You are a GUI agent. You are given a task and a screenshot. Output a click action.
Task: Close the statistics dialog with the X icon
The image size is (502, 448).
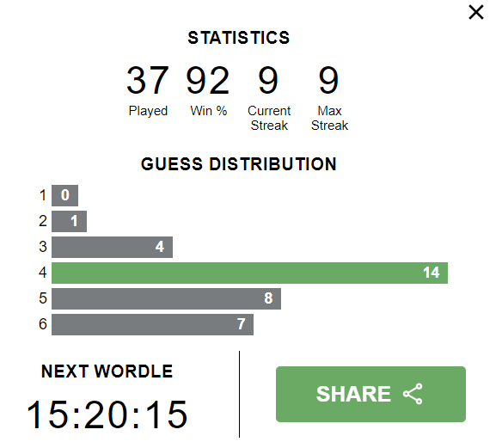[475, 13]
